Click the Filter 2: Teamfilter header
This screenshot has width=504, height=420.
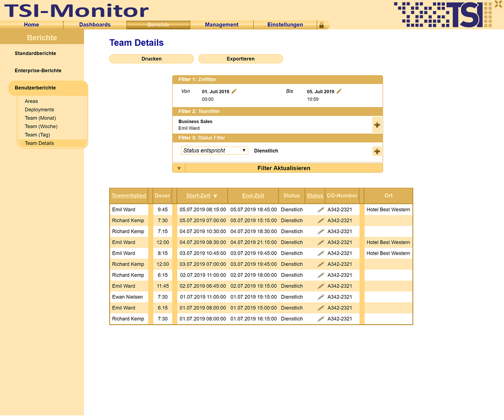tap(278, 111)
